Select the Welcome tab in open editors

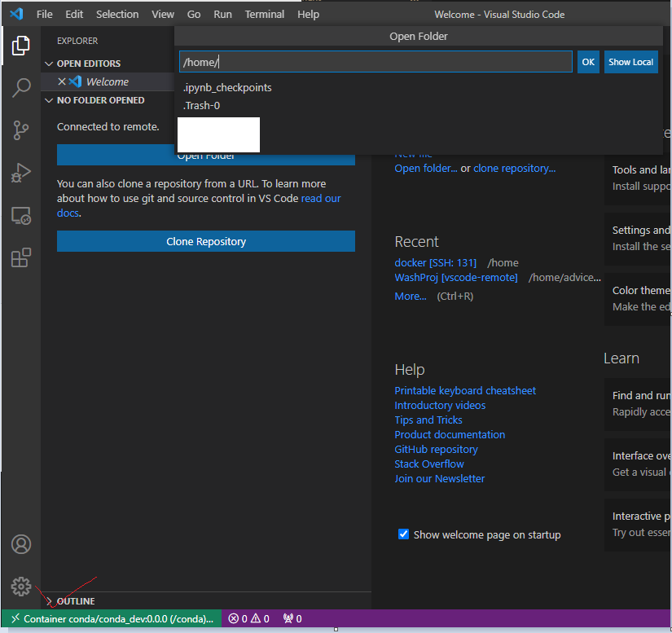108,81
